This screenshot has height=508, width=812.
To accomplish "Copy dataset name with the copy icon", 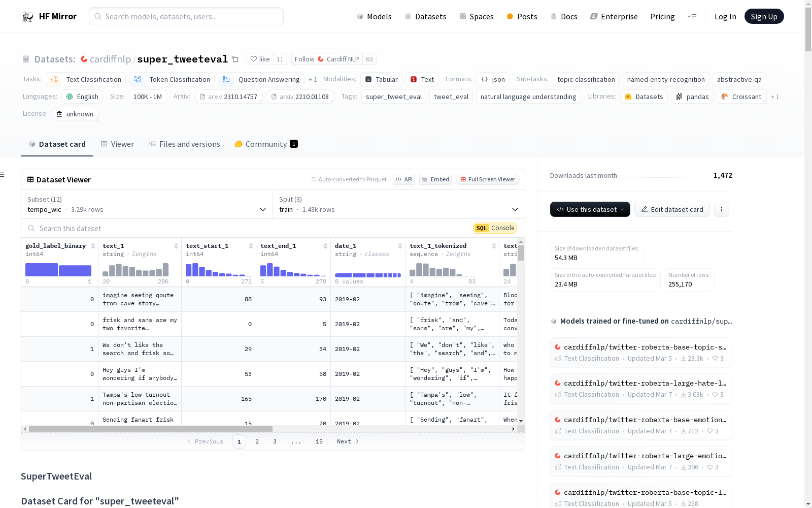I will pos(235,59).
